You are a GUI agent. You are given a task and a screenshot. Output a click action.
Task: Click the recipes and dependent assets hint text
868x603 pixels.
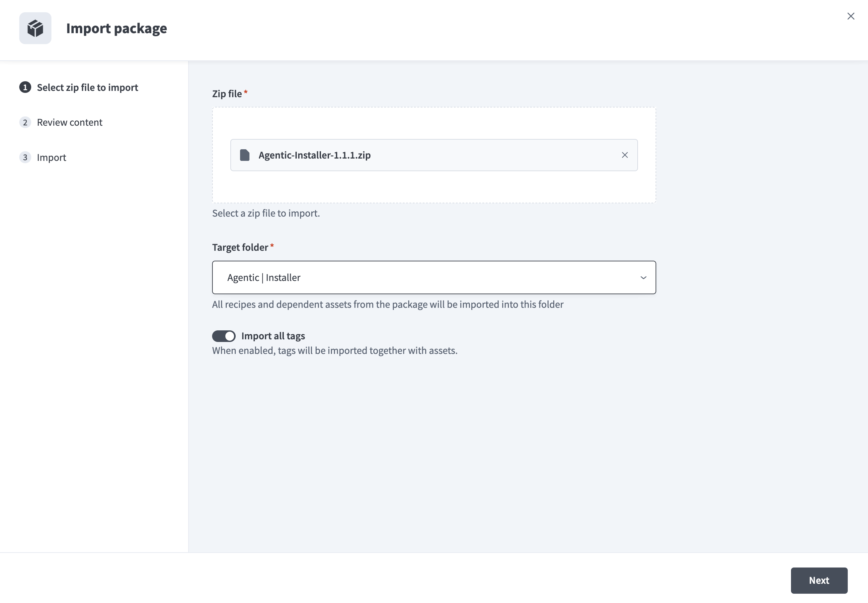(387, 304)
